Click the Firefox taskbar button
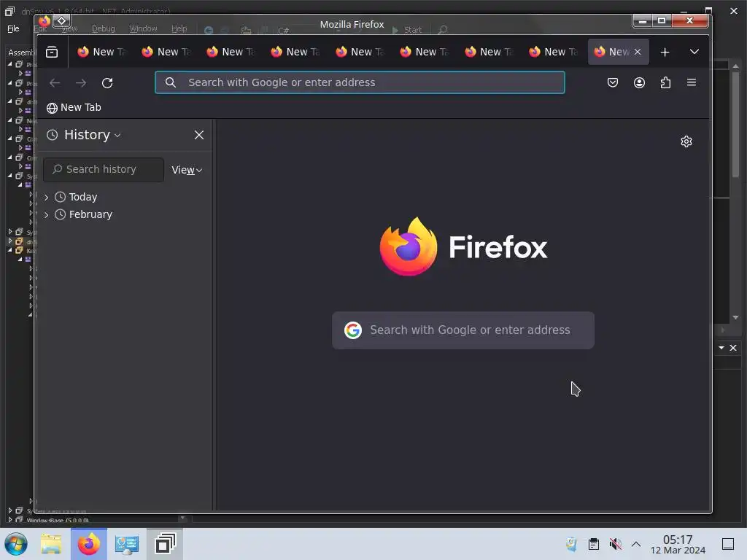The width and height of the screenshot is (747, 560). pyautogui.click(x=89, y=544)
